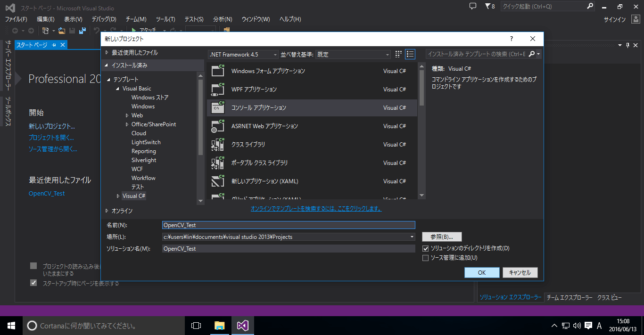Viewport: 644px width, 335px height.
Task: Click the template list scrollbar down arrow
Action: pyautogui.click(x=422, y=196)
